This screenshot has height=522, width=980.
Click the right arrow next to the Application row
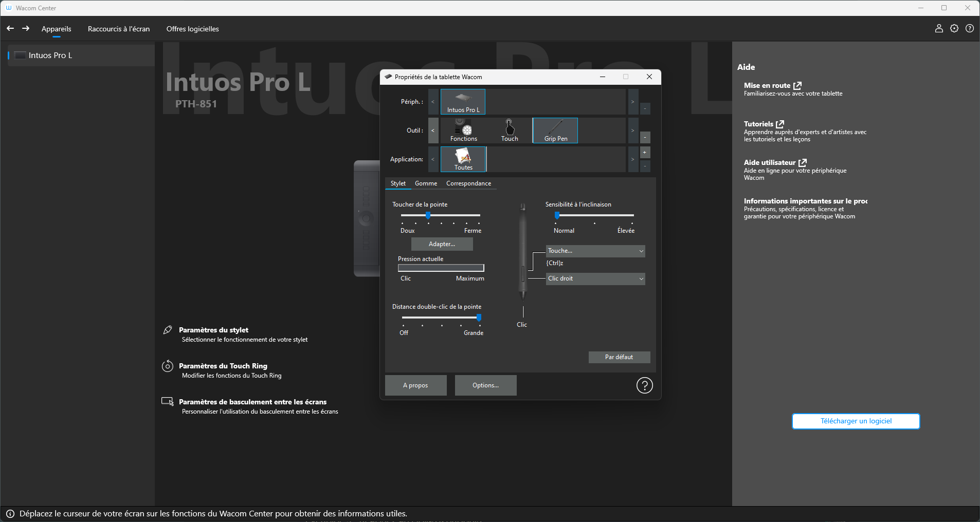click(632, 159)
